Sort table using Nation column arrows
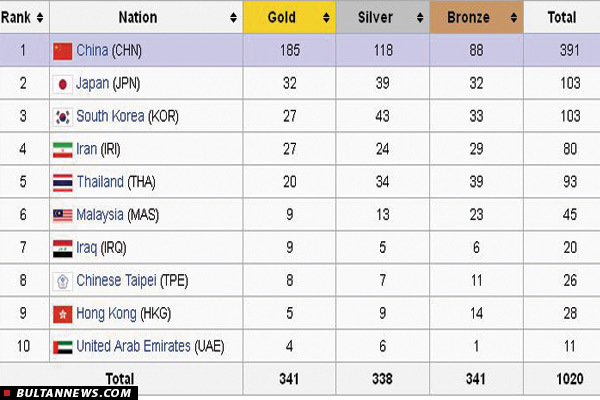The width and height of the screenshot is (600, 400). 233,17
